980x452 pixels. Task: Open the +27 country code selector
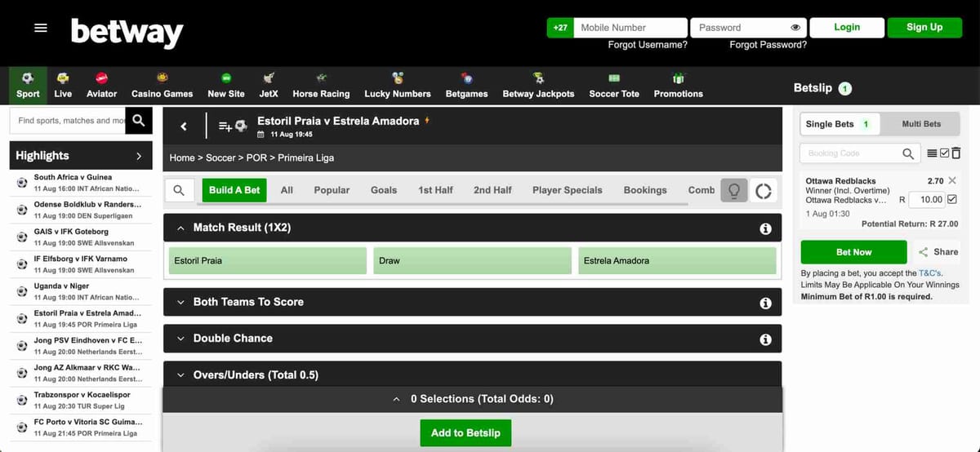[560, 28]
